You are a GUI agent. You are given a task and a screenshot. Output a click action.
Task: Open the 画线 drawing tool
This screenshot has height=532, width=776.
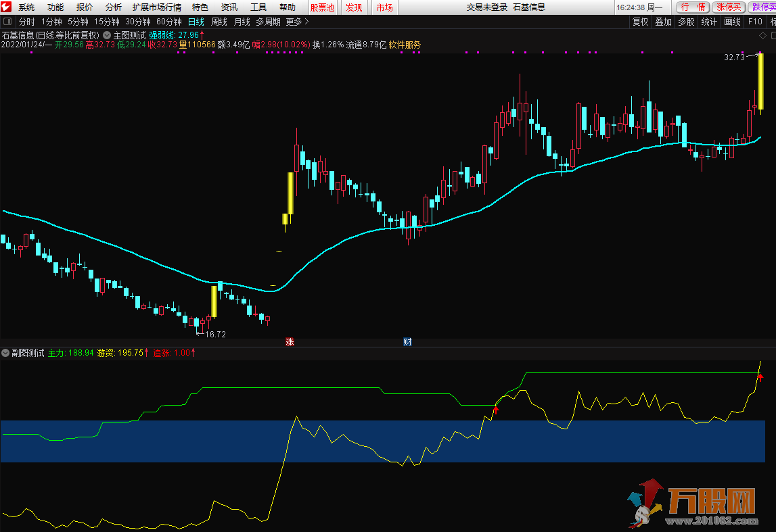[732, 22]
